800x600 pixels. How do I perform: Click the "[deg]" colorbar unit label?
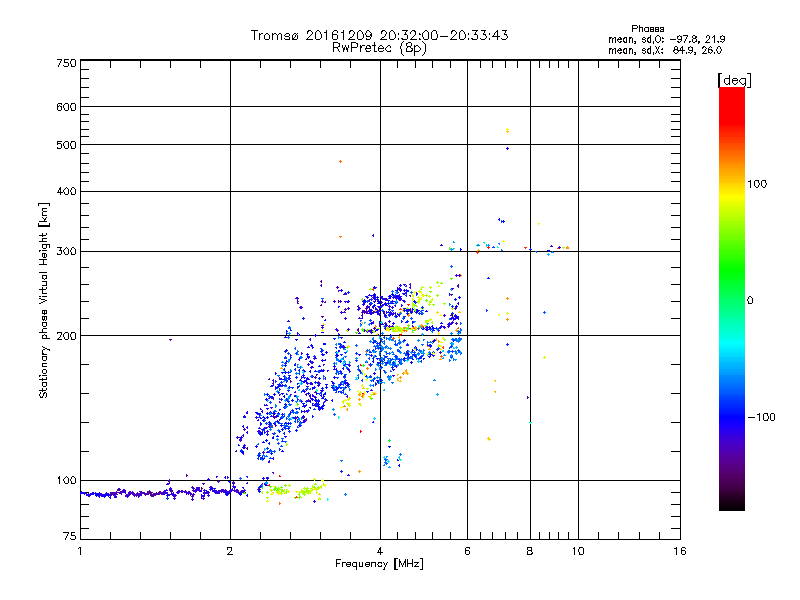[734, 81]
